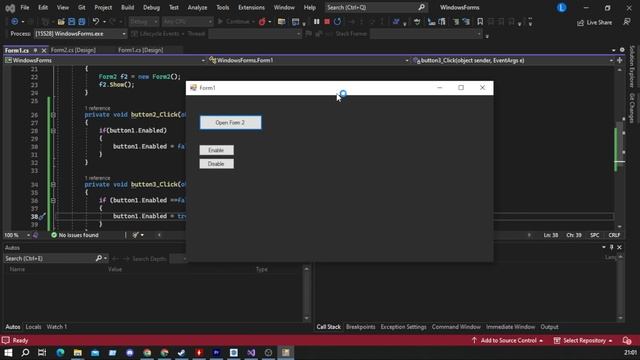Launch Microsoft Edge from the taskbar
Image resolution: width=640 pixels, height=360 pixels.
click(x=60, y=353)
